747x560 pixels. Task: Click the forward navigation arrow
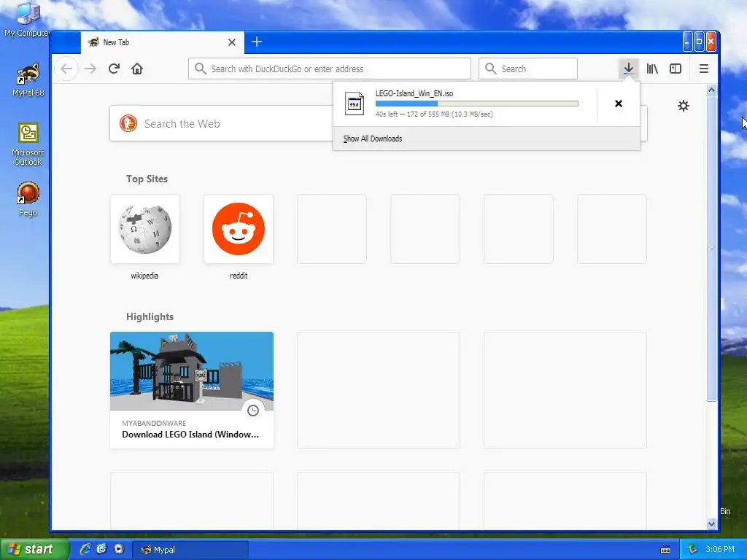coord(90,69)
